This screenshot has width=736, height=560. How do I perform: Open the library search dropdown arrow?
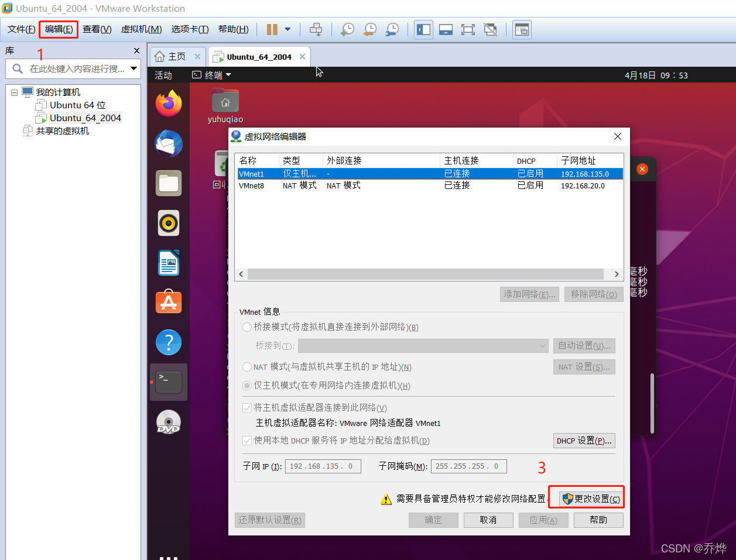coord(134,68)
